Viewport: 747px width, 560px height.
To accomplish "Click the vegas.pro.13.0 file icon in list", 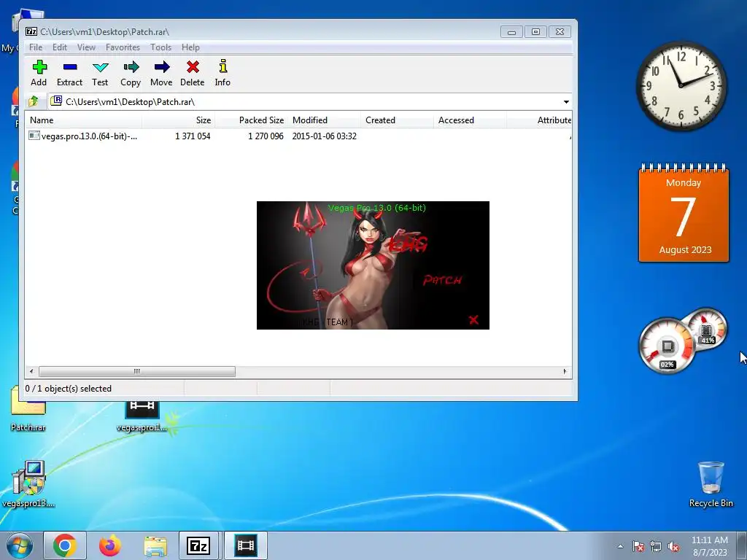I will [34, 136].
